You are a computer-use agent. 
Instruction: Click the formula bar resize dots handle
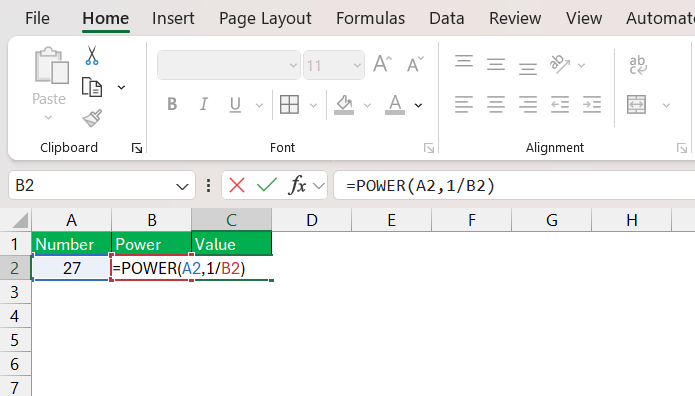(208, 185)
